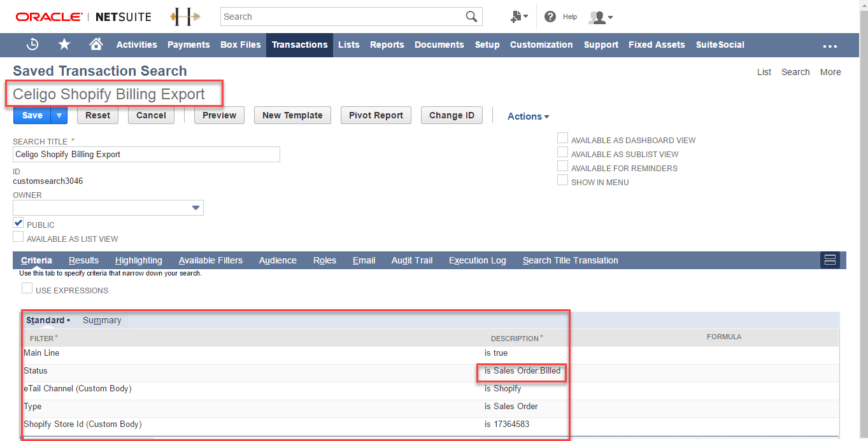868x441 pixels.
Task: Open the Save button dropdown arrow
Action: pyautogui.click(x=59, y=115)
